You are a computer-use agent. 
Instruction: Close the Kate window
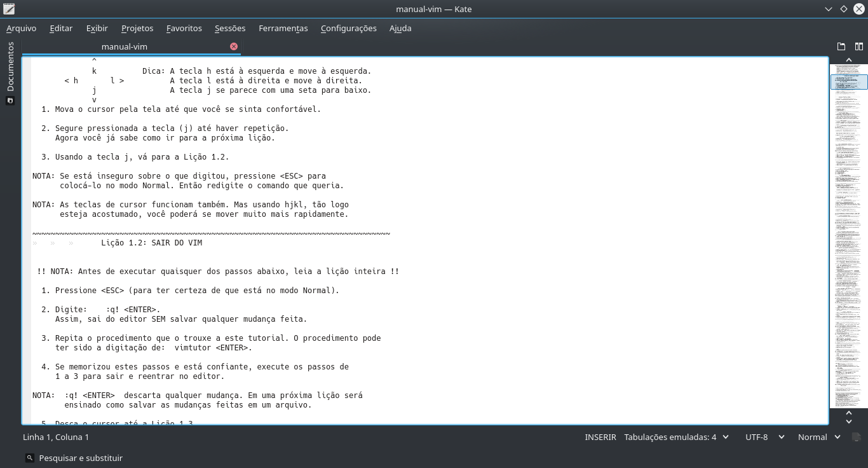click(858, 9)
